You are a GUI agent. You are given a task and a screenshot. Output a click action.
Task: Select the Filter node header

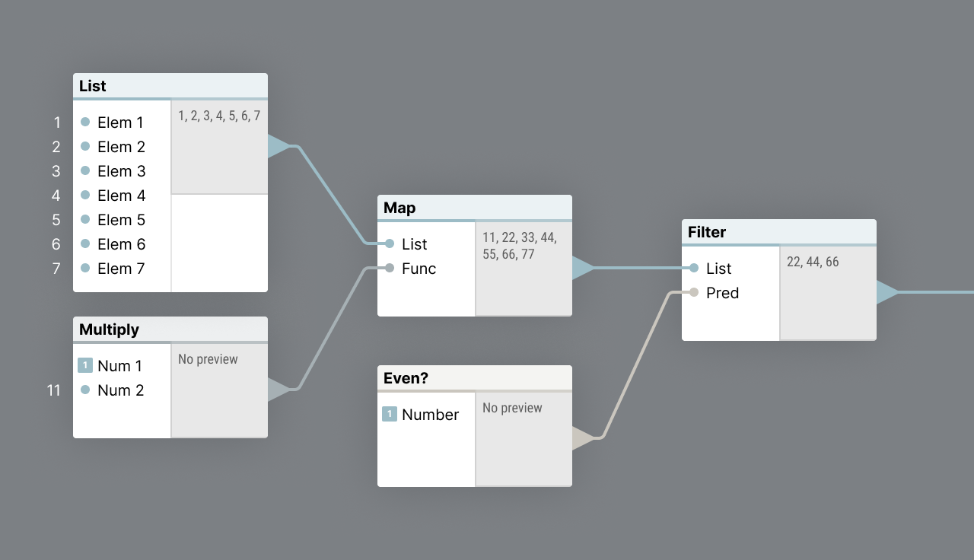coord(778,232)
